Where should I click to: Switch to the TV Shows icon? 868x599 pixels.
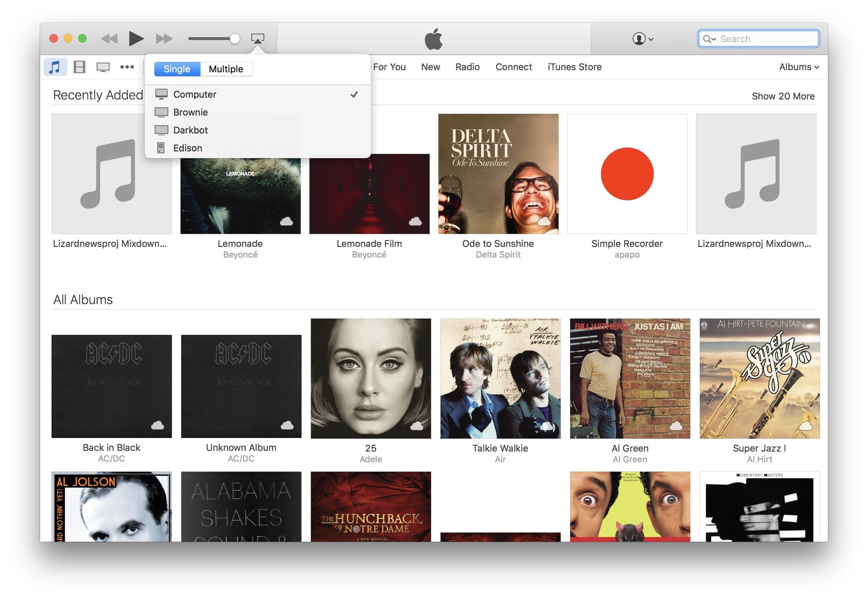103,67
